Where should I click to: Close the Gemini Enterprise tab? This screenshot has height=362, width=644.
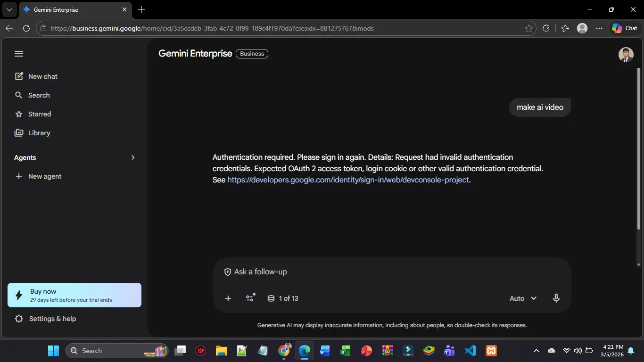point(124,9)
